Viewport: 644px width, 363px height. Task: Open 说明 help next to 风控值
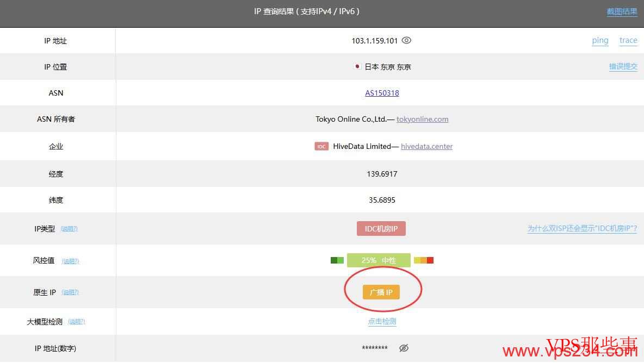click(x=70, y=261)
